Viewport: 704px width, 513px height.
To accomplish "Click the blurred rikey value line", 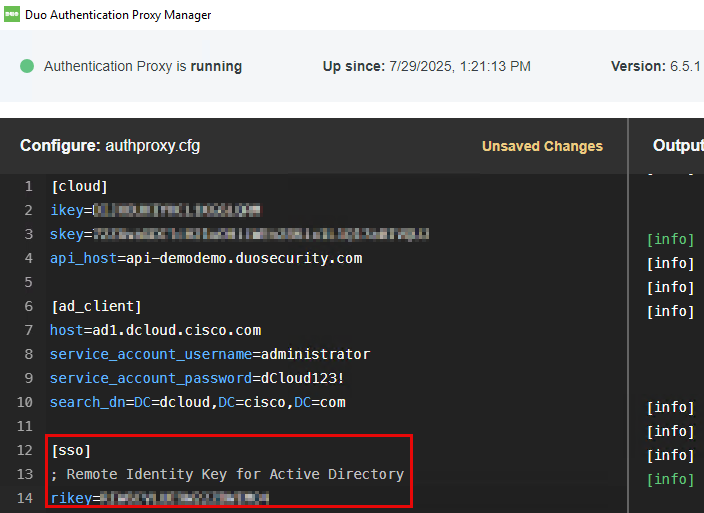I will point(160,498).
